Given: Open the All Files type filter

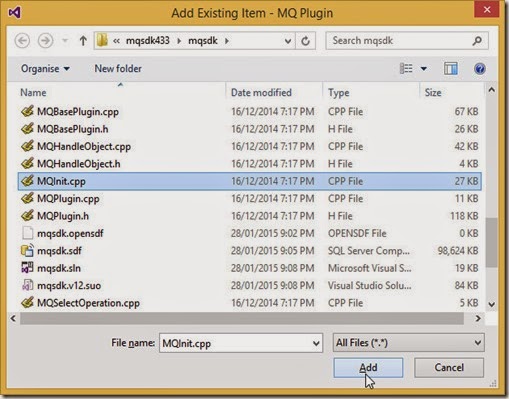Looking at the screenshot, I should click(x=408, y=343).
